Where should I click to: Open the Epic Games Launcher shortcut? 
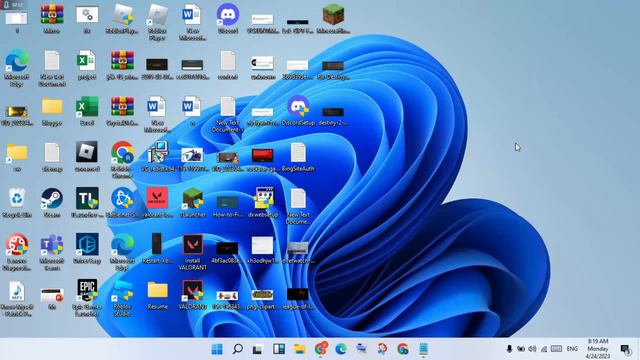click(87, 291)
